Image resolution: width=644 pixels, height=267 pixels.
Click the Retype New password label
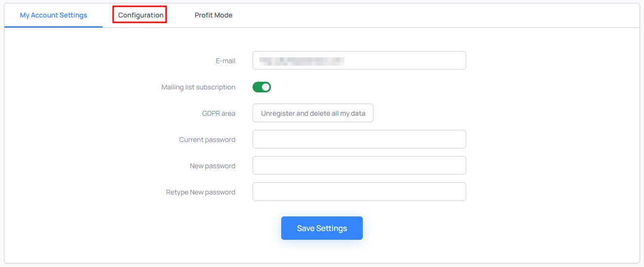[201, 192]
